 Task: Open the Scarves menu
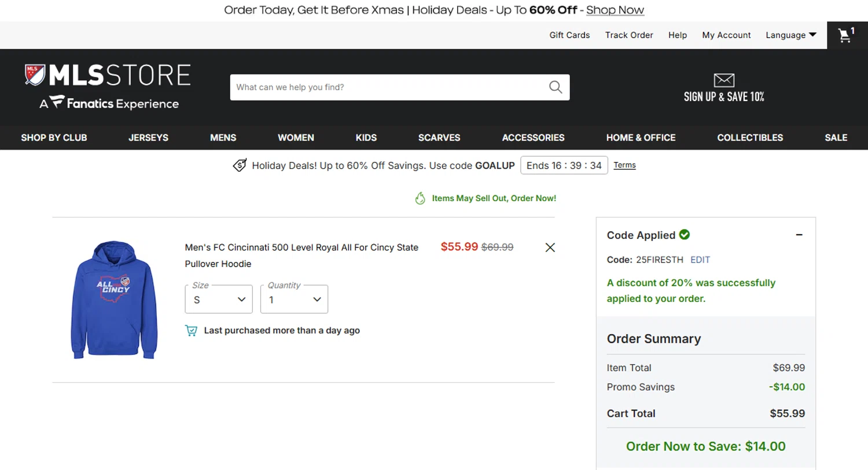(x=439, y=138)
